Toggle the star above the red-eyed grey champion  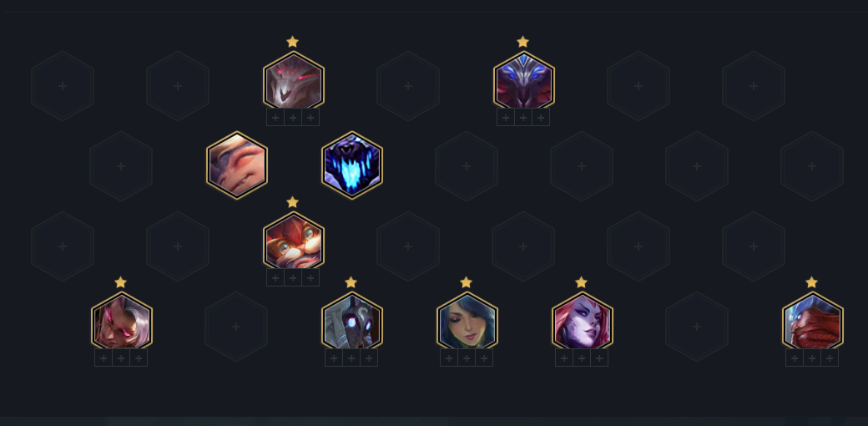coord(293,42)
